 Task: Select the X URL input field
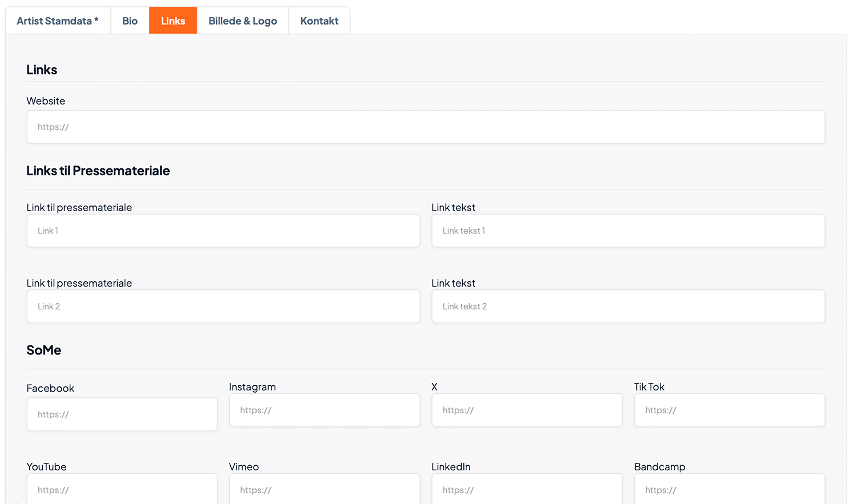coord(527,410)
